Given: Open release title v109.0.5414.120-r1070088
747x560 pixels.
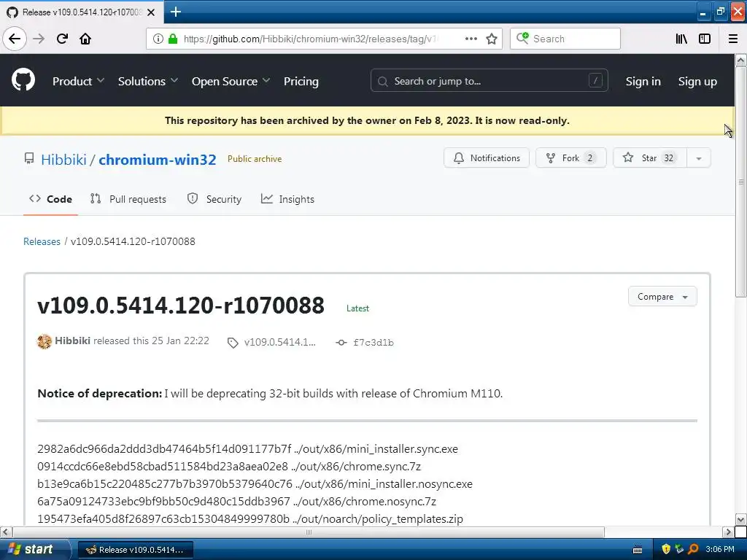Looking at the screenshot, I should (x=181, y=306).
